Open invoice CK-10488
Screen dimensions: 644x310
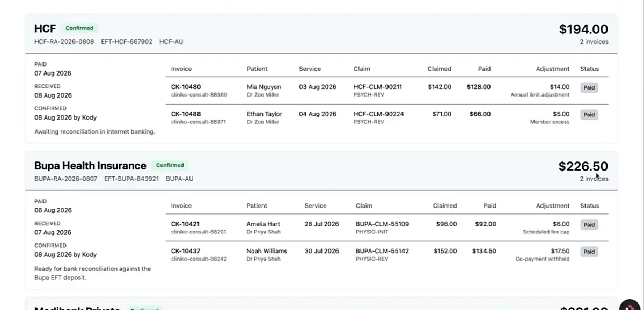(x=186, y=114)
